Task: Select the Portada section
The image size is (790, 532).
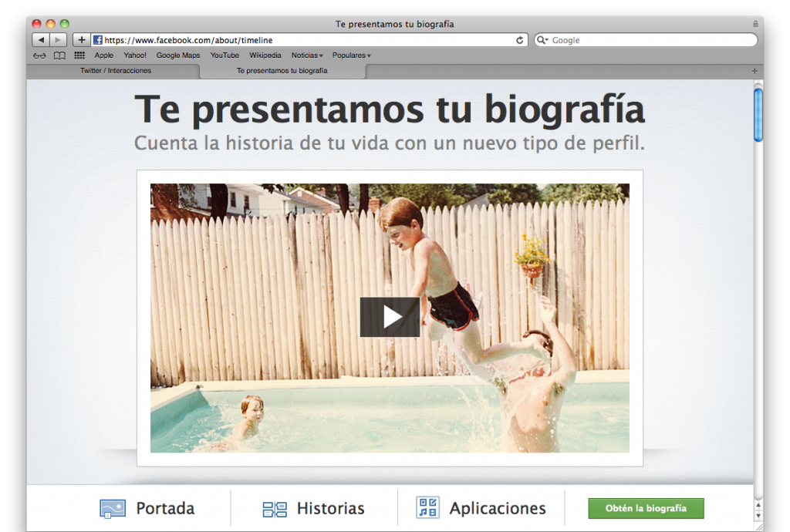Action: [x=147, y=508]
